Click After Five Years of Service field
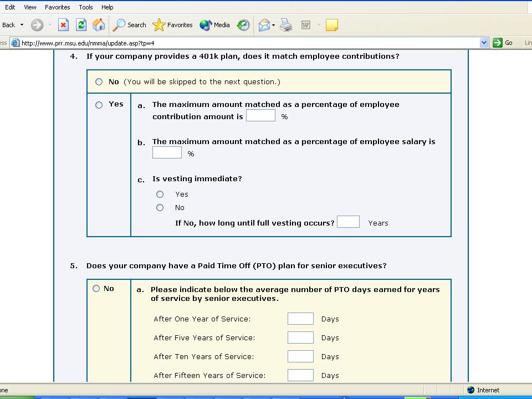532x399 pixels. tap(300, 337)
